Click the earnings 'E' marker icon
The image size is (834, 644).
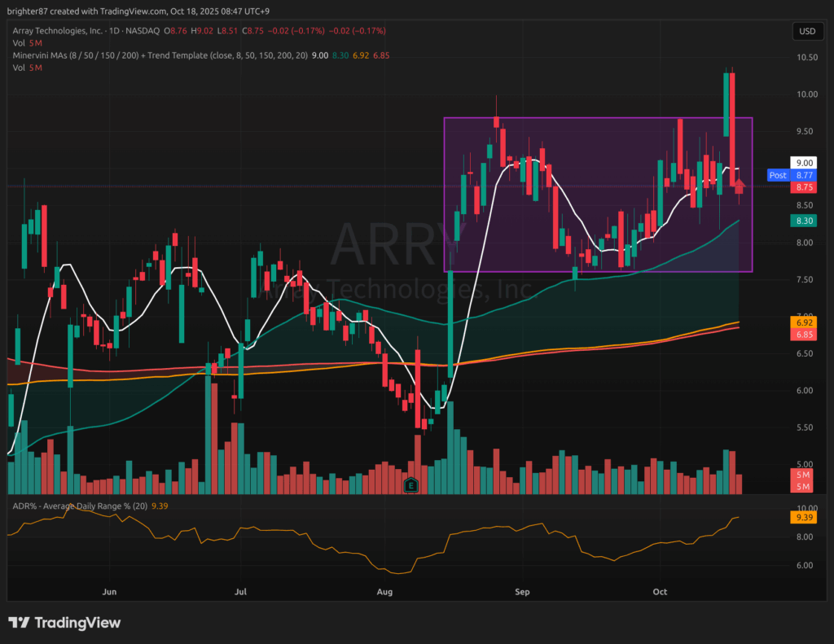pos(411,485)
